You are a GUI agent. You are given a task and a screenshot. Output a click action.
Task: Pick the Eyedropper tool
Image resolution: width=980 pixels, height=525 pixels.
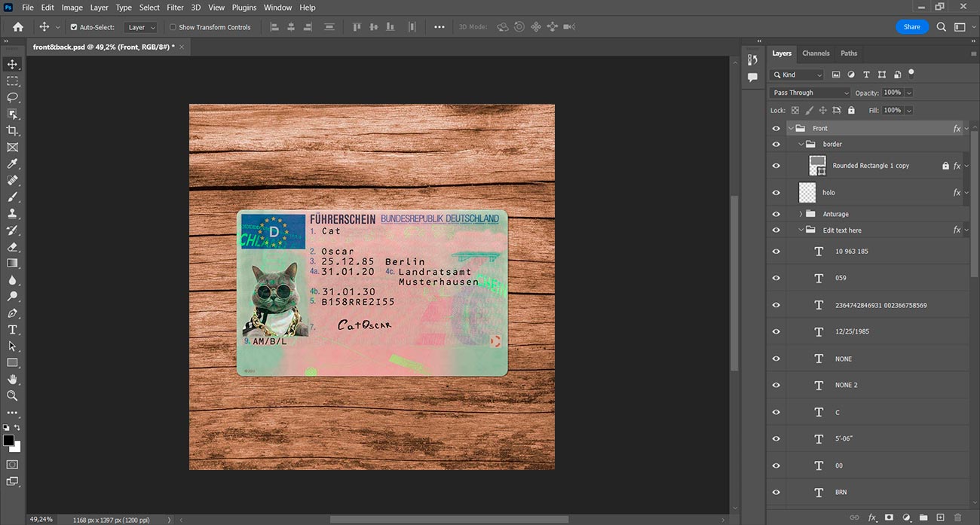click(12, 163)
